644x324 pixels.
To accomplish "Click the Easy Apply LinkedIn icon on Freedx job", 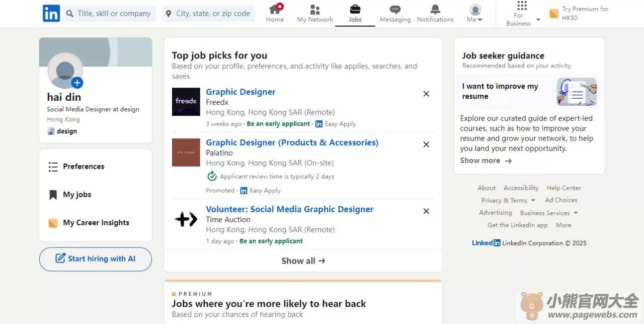I will [x=318, y=123].
